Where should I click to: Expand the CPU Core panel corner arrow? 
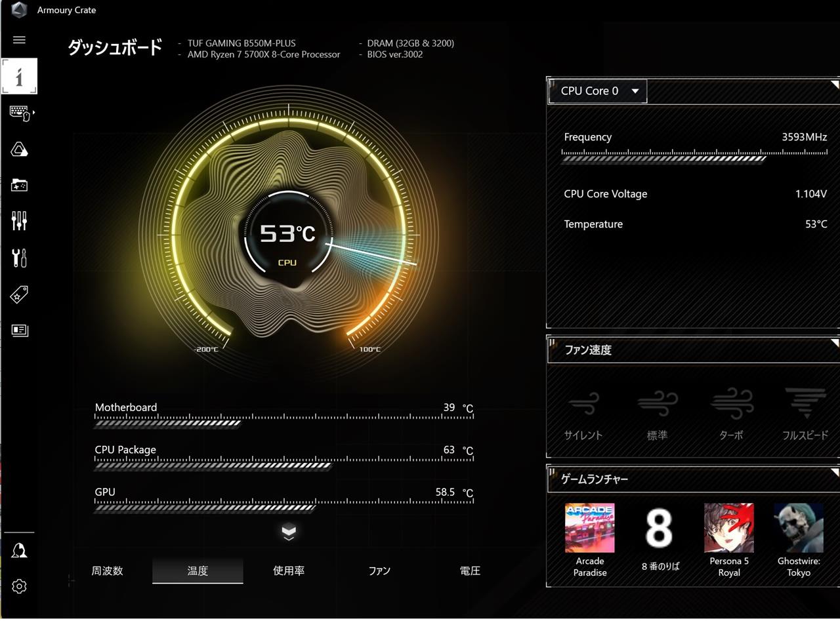click(835, 83)
